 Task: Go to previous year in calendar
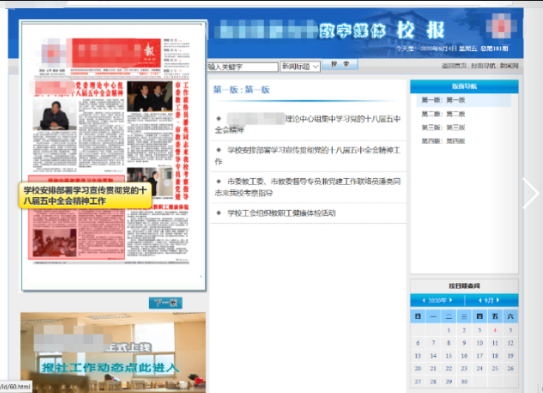click(424, 300)
